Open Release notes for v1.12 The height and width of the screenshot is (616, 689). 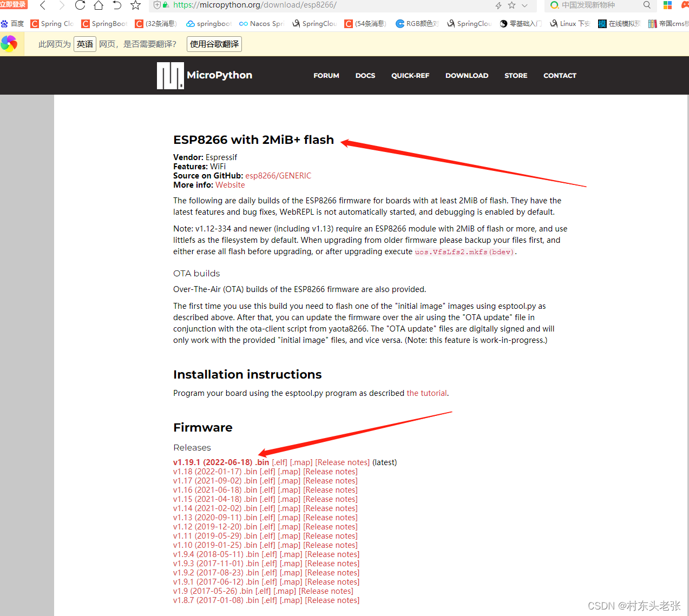[330, 527]
